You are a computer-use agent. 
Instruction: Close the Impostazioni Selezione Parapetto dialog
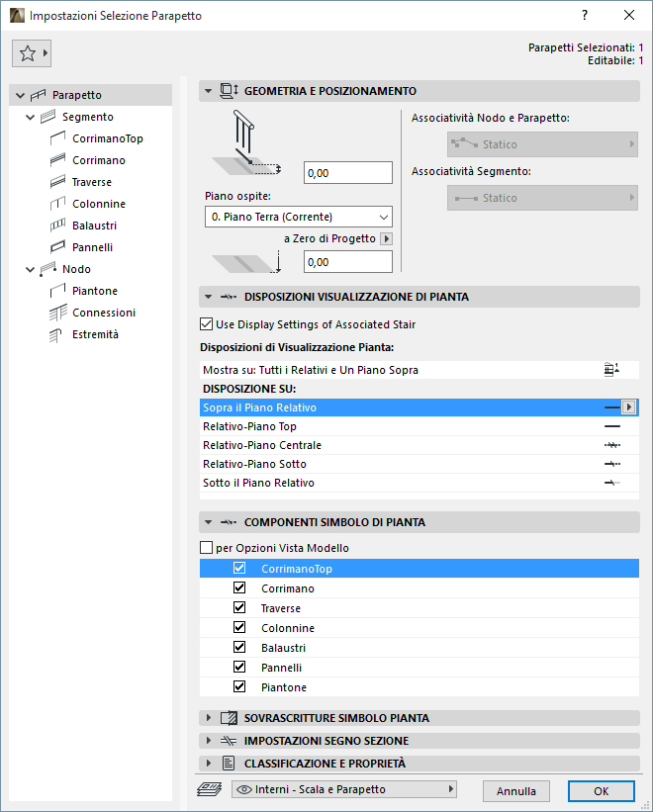tap(629, 15)
